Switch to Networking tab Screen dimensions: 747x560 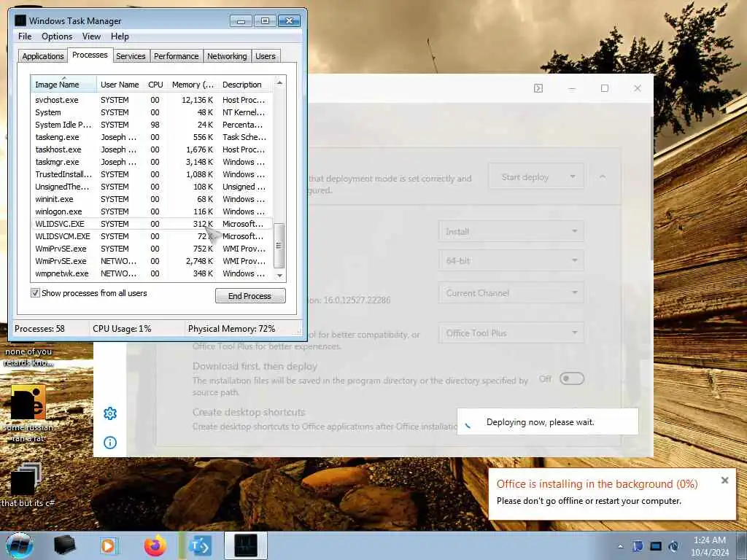click(x=228, y=56)
